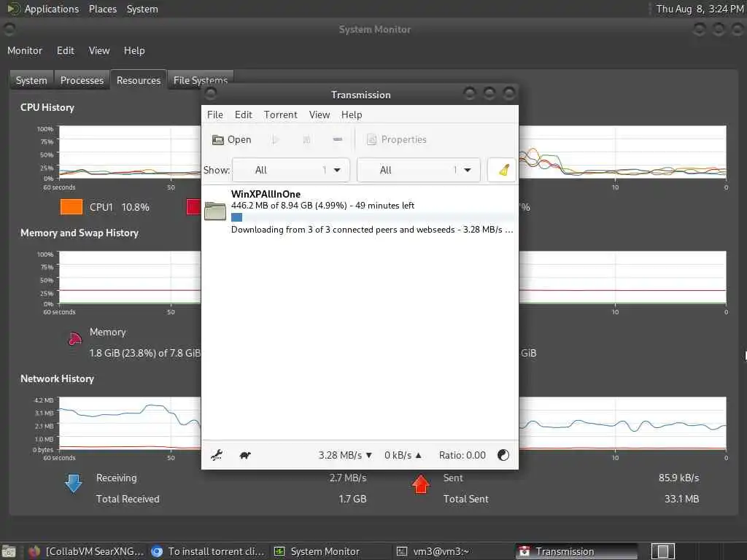Switch to 'To install torrent cli...' taskbar window
The image size is (747, 560).
click(x=208, y=551)
